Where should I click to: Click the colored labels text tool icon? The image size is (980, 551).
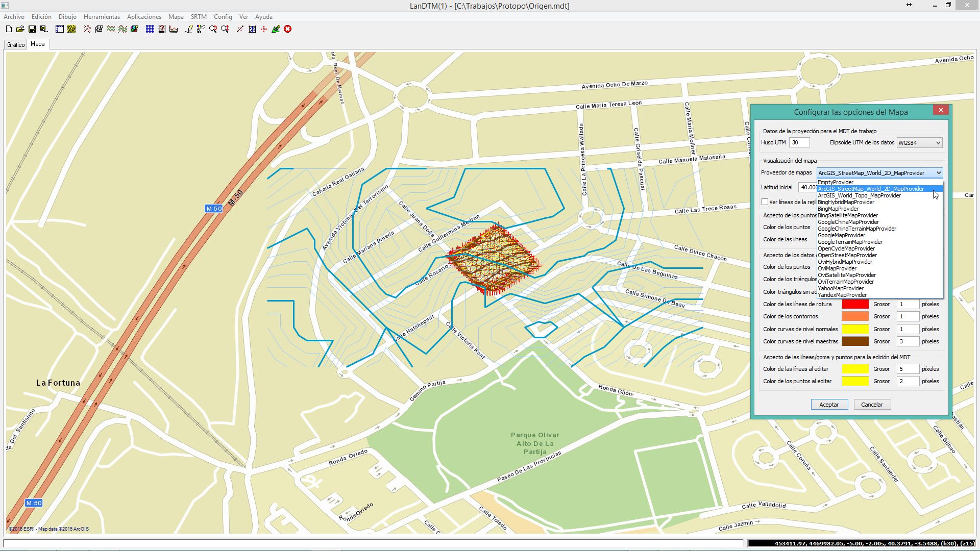201,29
